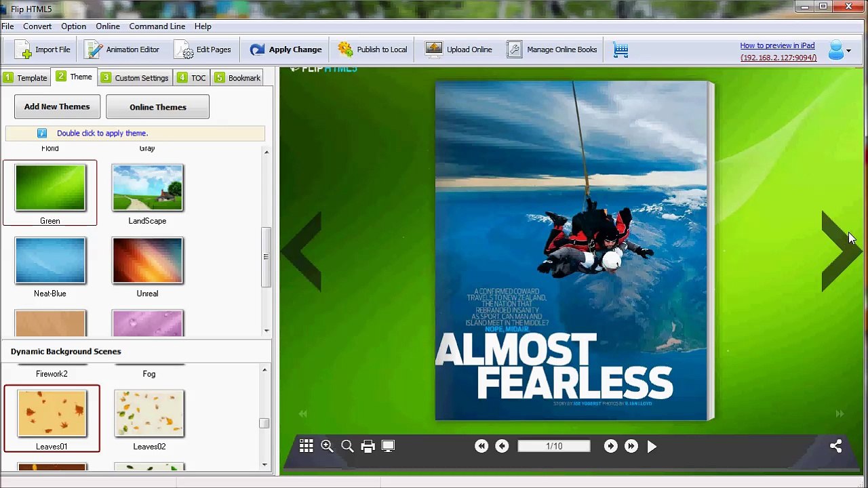This screenshot has width=868, height=488.
Task: Jump to last page button
Action: [x=631, y=446]
